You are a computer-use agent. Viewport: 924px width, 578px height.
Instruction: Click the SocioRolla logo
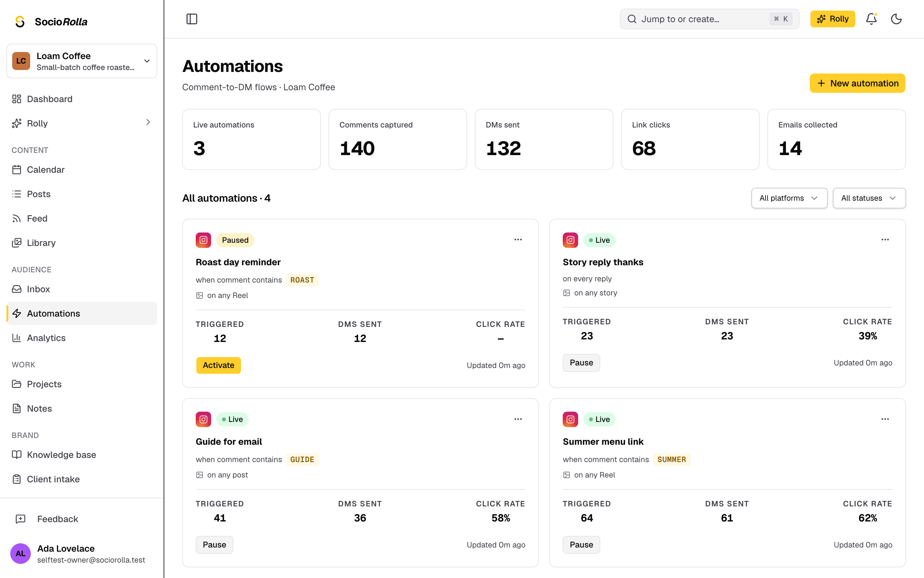tap(51, 22)
